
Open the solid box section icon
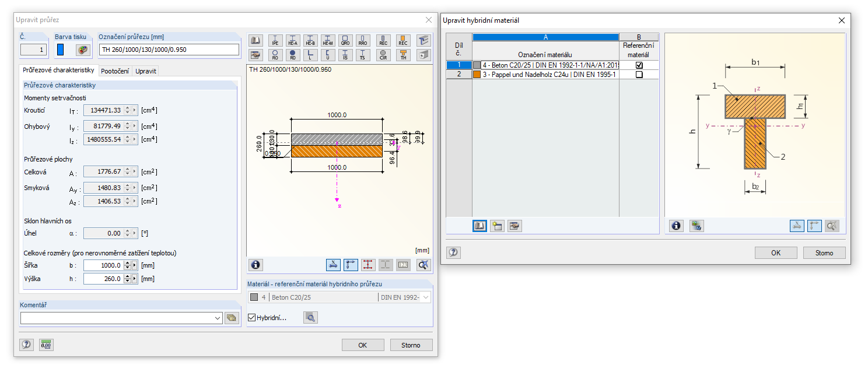(423, 55)
